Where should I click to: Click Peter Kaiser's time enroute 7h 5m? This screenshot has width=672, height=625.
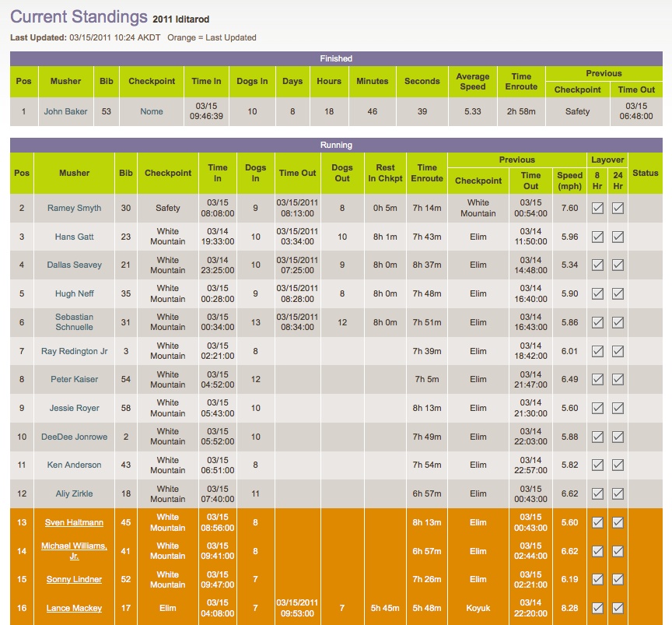point(427,379)
